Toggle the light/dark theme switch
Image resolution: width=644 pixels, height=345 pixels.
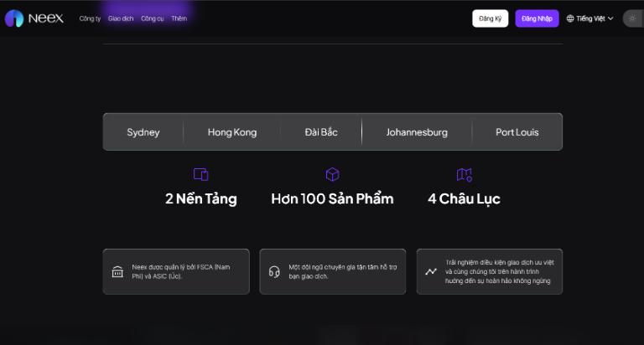coord(633,18)
